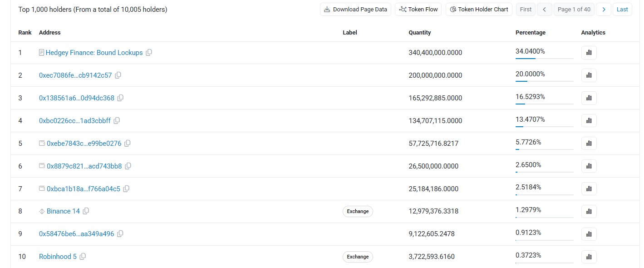Copy address 0xbc0226cc…1ad3cbbff
Viewport: 644px width, 268px height.
[x=117, y=120]
